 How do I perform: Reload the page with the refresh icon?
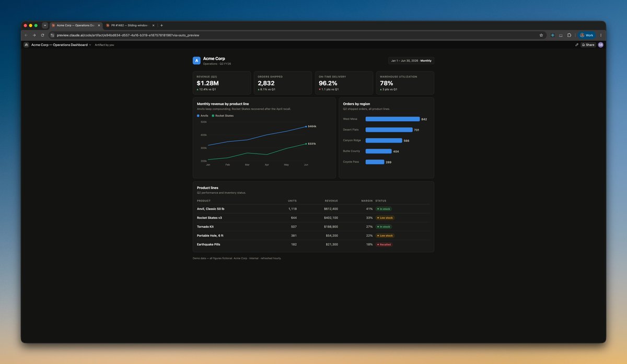[42, 35]
